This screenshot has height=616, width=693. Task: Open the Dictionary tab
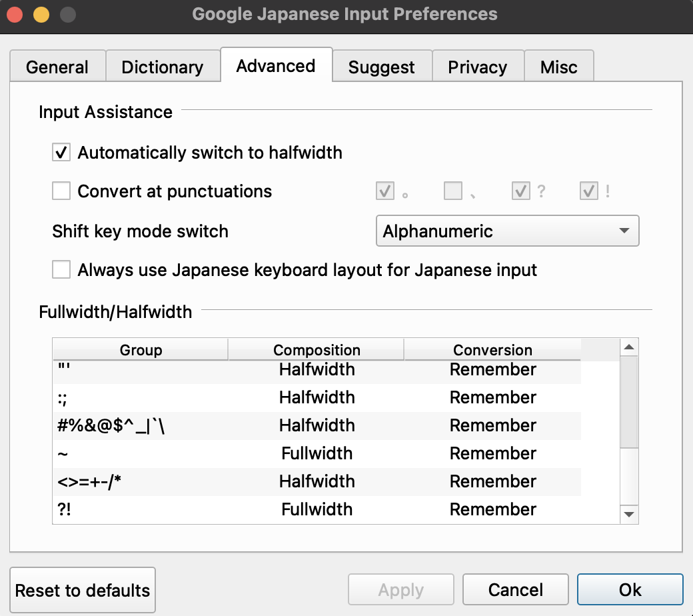pos(163,67)
